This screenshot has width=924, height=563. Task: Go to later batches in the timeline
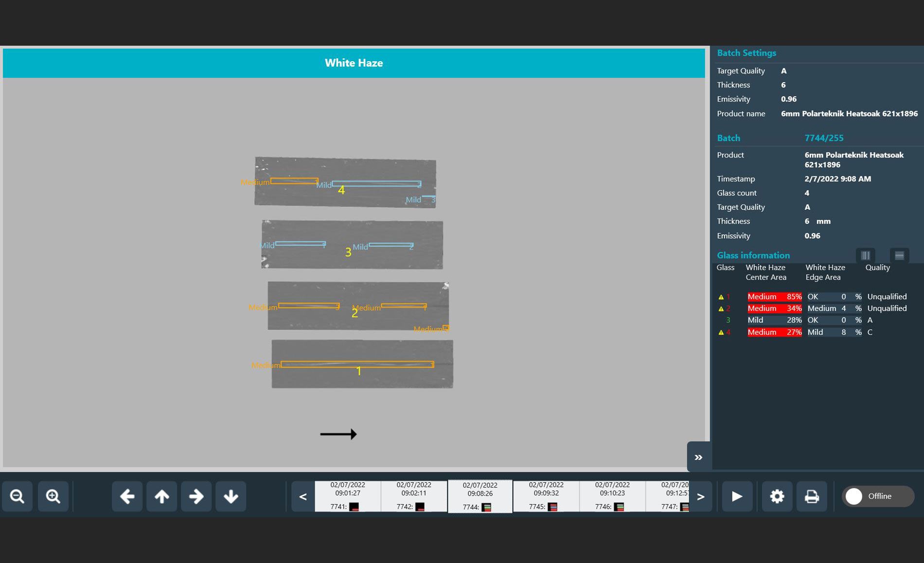coord(701,496)
